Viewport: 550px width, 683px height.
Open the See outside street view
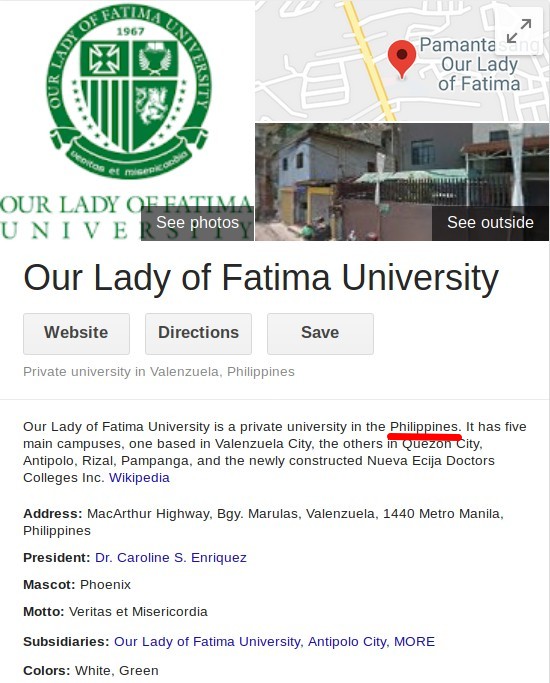point(490,223)
